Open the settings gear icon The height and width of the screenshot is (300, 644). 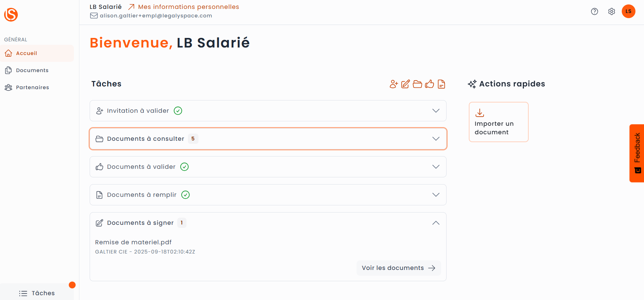click(611, 12)
